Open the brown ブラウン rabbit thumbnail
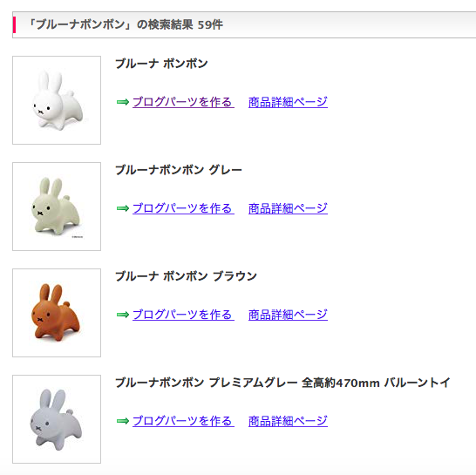 point(57,313)
